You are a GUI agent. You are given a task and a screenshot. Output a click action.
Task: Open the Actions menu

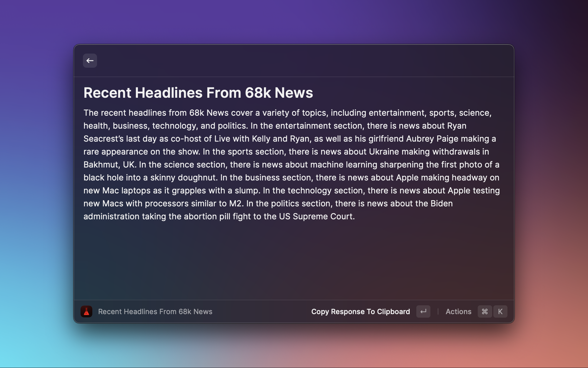pyautogui.click(x=458, y=311)
